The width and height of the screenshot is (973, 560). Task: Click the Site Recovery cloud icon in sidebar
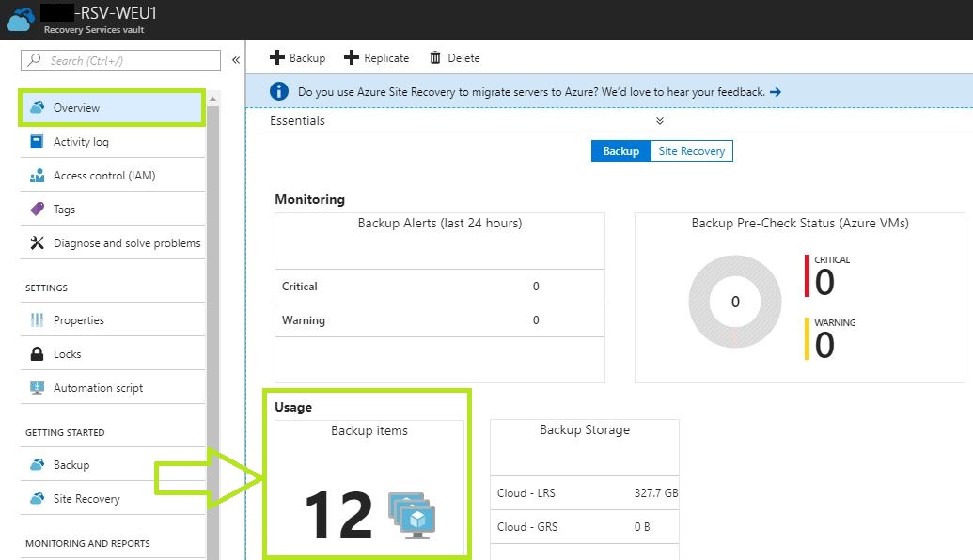pos(38,498)
